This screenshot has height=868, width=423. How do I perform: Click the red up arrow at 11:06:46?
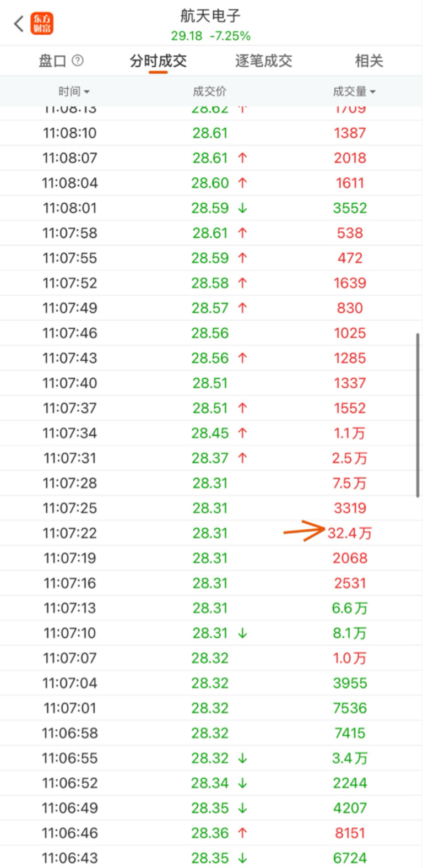click(242, 833)
